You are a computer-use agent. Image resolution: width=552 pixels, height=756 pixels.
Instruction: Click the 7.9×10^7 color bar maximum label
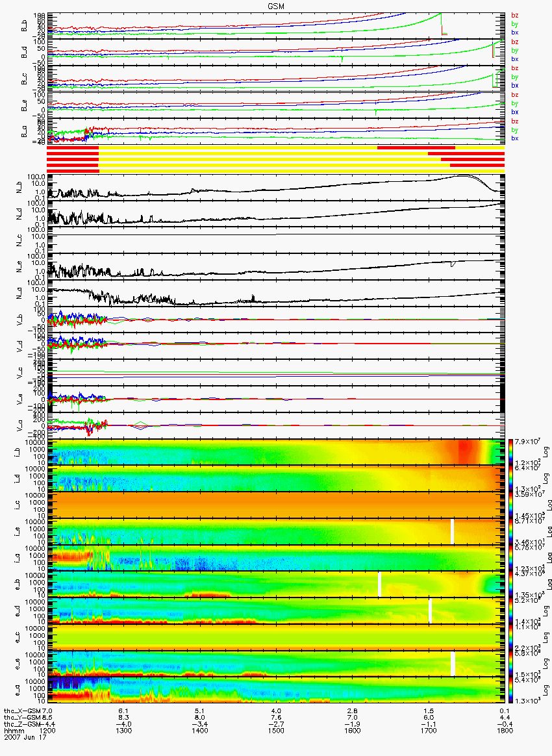[529, 442]
